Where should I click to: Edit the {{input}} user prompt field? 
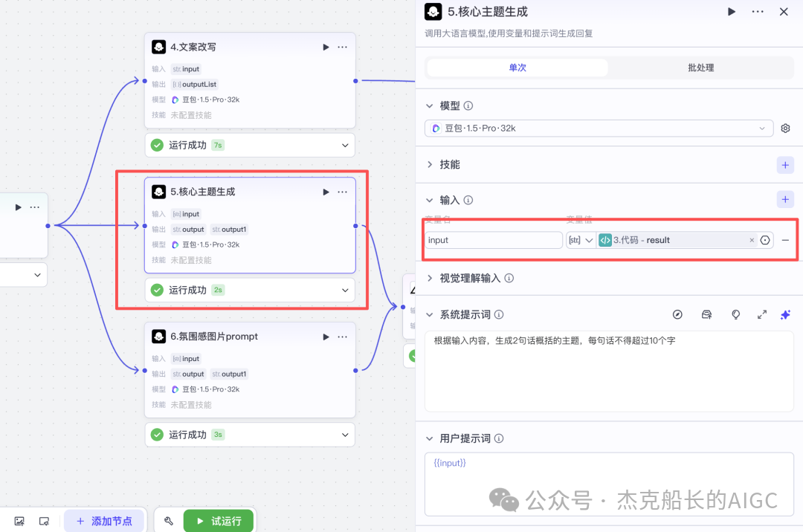click(x=609, y=484)
